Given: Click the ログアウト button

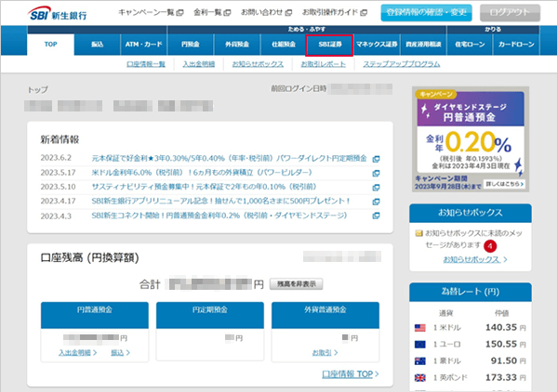Looking at the screenshot, I should pos(510,13).
